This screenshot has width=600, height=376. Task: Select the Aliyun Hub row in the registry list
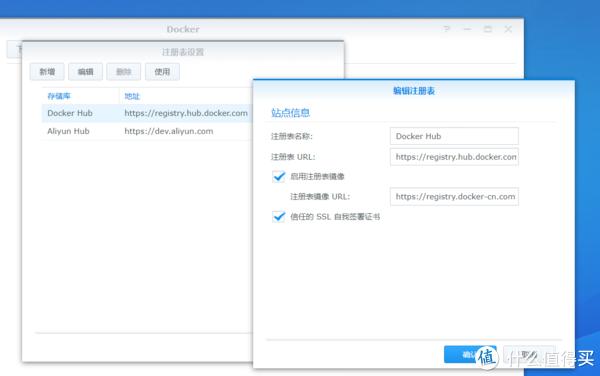[x=147, y=131]
